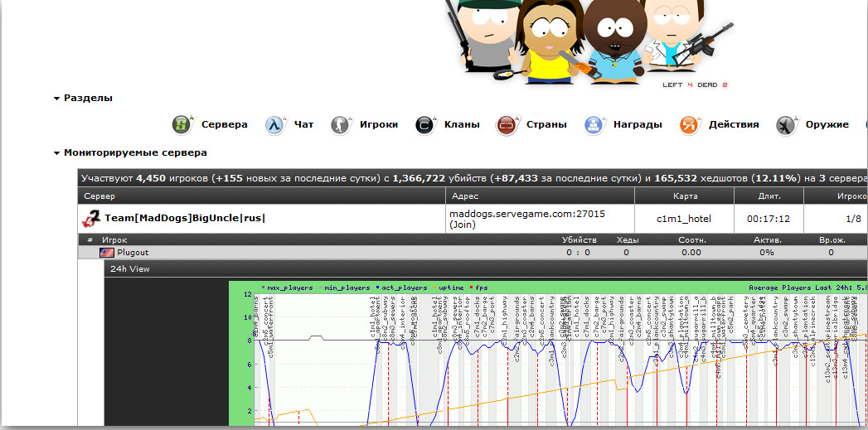Go to the Чат page
Image resolution: width=868 pixels, height=430 pixels.
pos(304,124)
